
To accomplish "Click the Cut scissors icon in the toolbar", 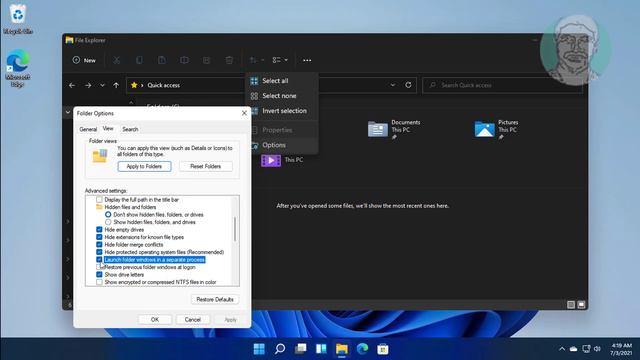I will tap(117, 60).
